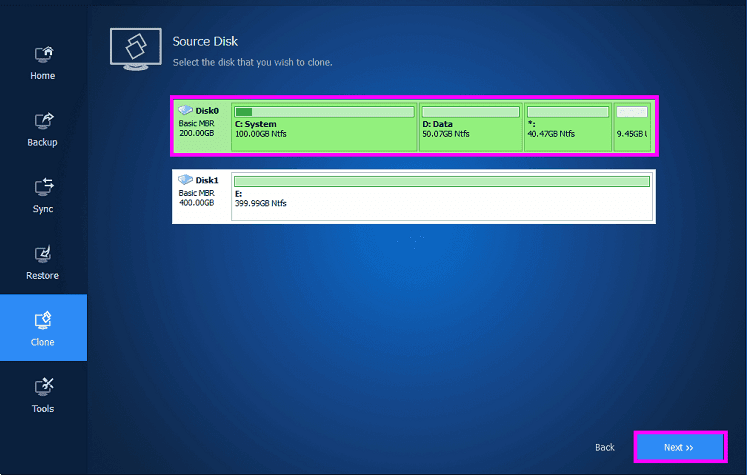The width and height of the screenshot is (747, 475).
Task: Click the Backup label in sidebar
Action: [x=42, y=142]
